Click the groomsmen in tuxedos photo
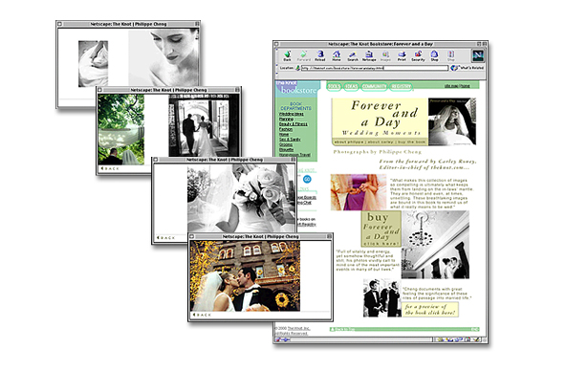Image resolution: width=588 pixels, height=371 pixels. pos(382,297)
